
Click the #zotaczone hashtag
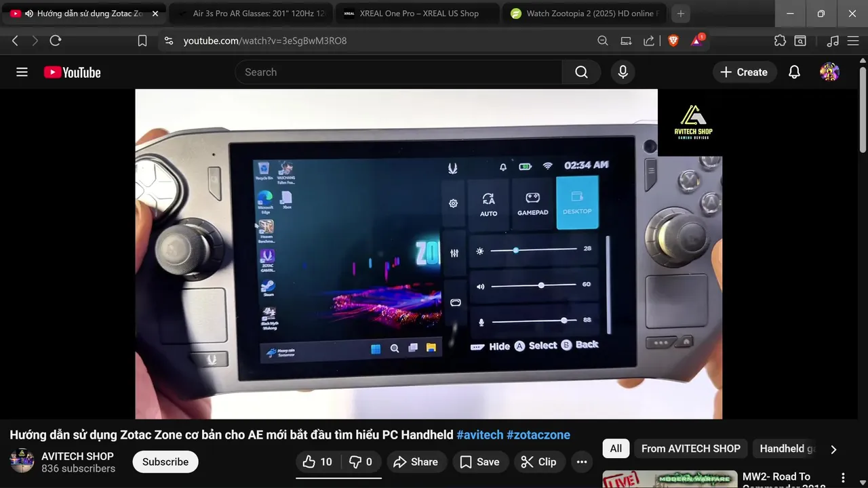coord(538,434)
